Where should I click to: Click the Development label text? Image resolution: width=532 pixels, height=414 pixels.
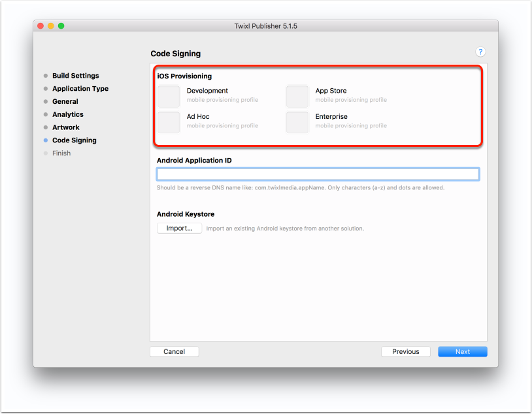coord(207,91)
